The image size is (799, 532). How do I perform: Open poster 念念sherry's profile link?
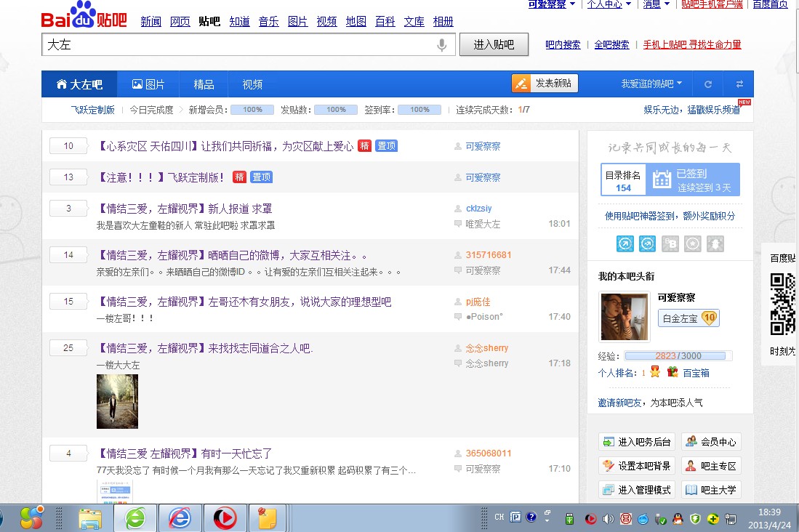tap(486, 348)
